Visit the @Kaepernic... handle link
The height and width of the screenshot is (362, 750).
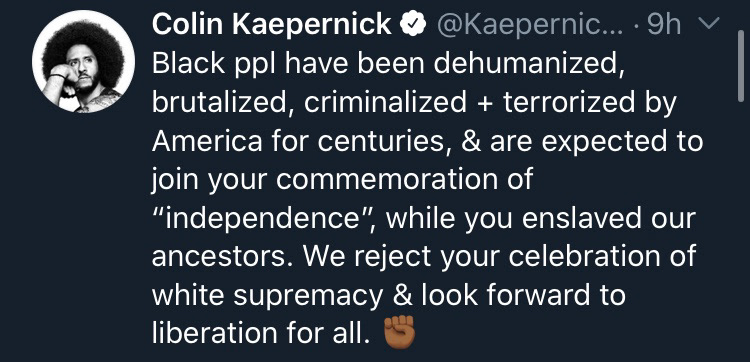[x=530, y=25]
